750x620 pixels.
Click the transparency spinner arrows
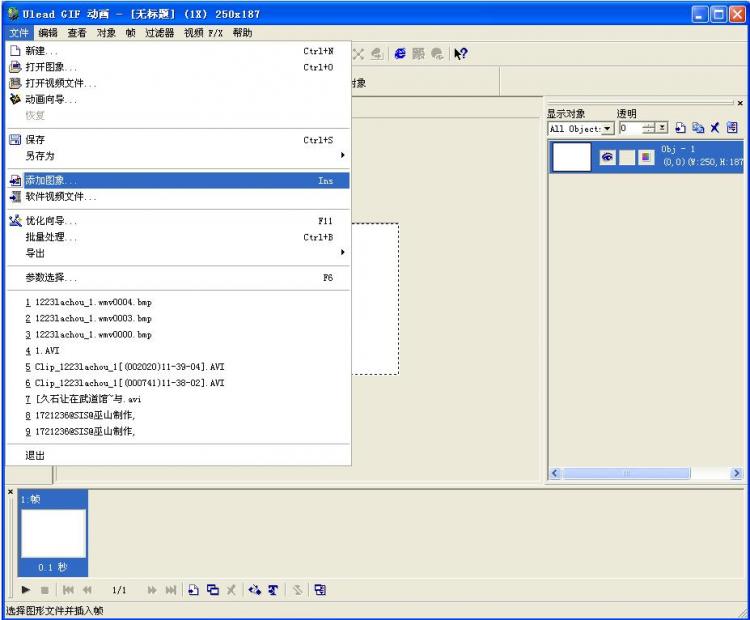click(649, 128)
